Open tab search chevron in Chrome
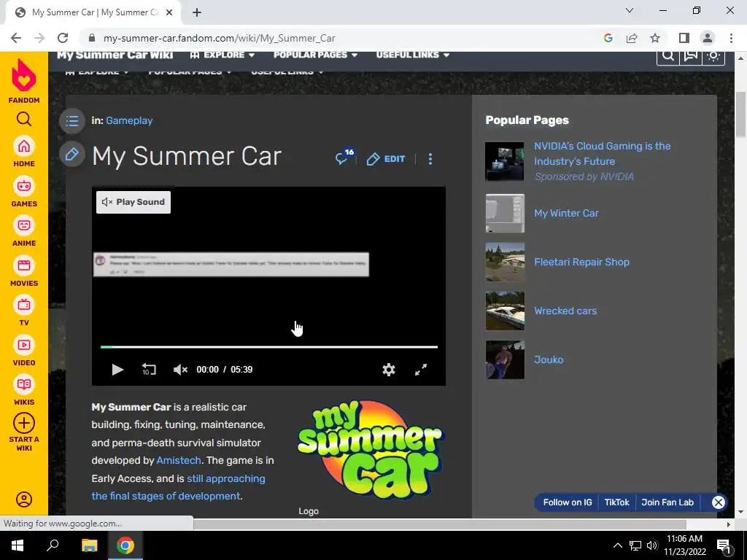The image size is (747, 560). (630, 10)
